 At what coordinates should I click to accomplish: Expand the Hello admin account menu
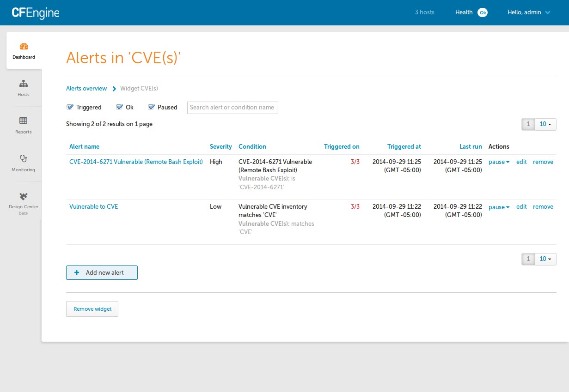point(528,12)
